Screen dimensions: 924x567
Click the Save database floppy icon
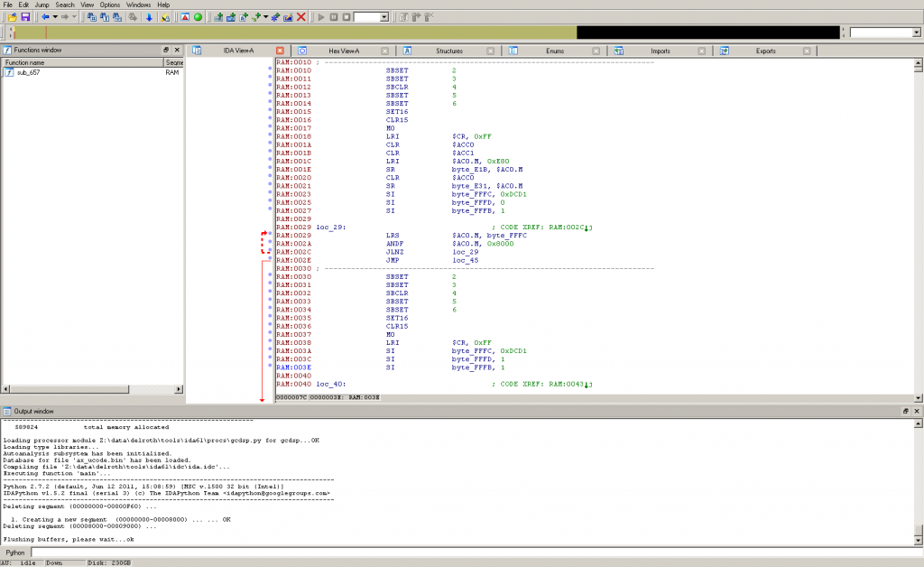[25, 17]
